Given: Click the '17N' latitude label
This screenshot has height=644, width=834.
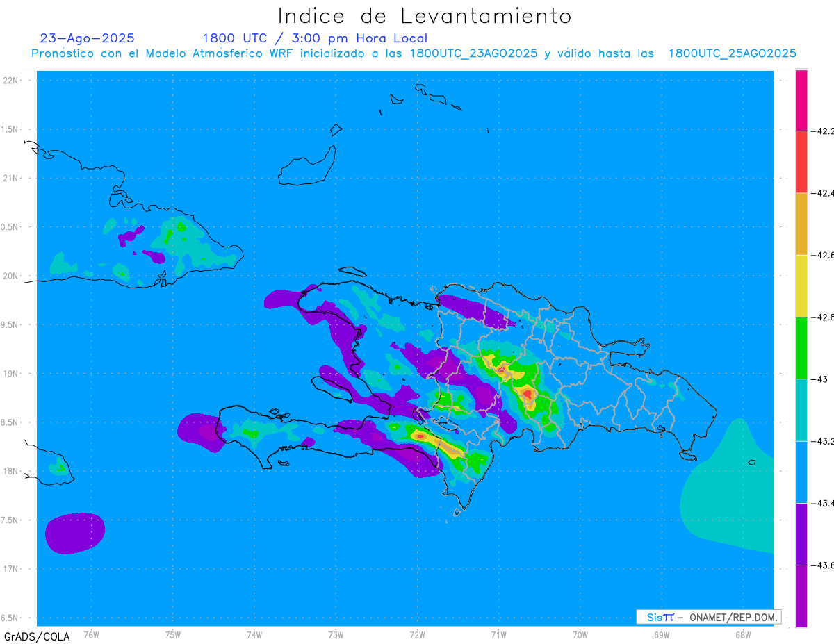Looking at the screenshot, I should click(x=12, y=569).
